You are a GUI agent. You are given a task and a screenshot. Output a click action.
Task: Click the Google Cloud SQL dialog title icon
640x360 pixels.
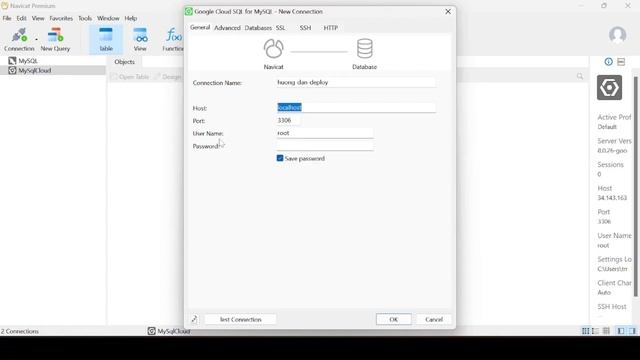(189, 11)
